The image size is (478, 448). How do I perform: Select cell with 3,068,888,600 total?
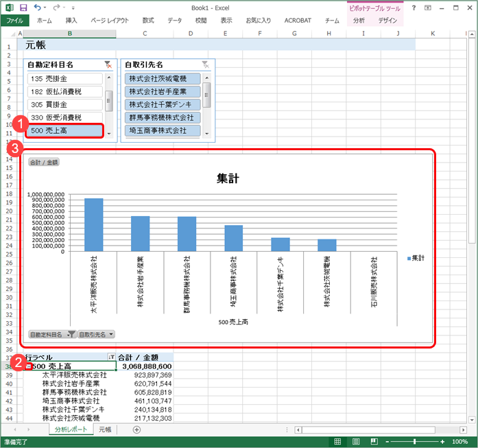pyautogui.click(x=145, y=366)
